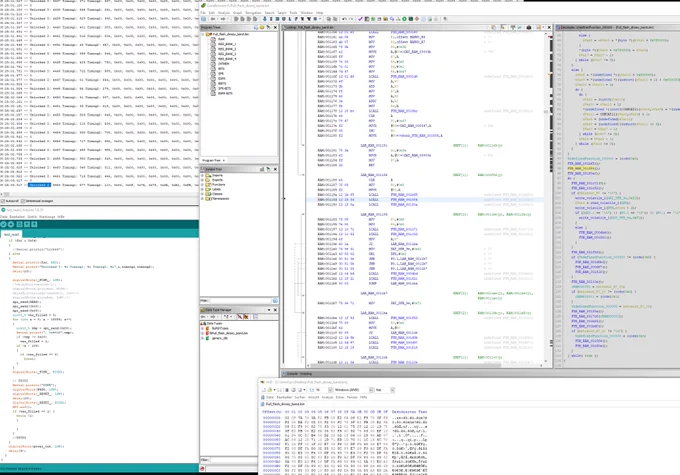
Task: Close the Symbol Tree panel
Action: [x=275, y=169]
